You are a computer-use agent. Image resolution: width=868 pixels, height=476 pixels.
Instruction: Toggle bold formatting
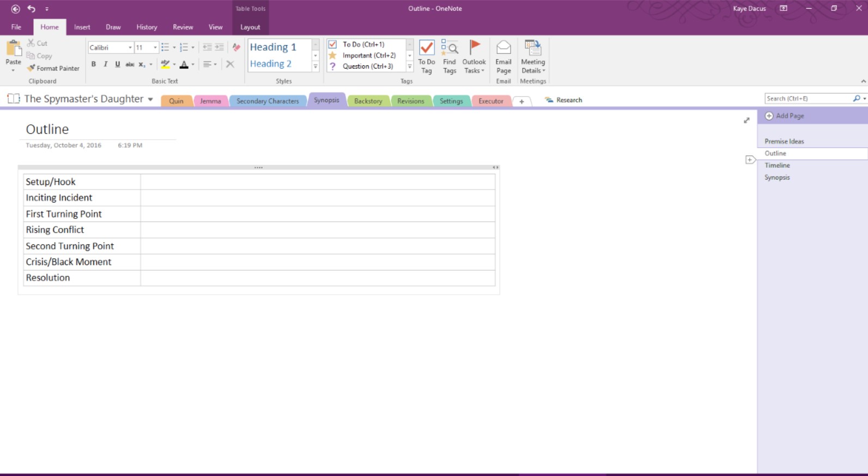(x=94, y=64)
